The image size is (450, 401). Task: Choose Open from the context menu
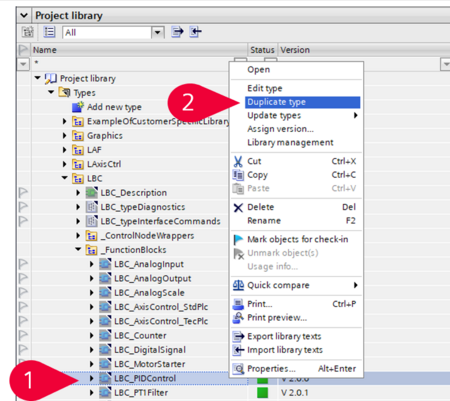coord(259,70)
